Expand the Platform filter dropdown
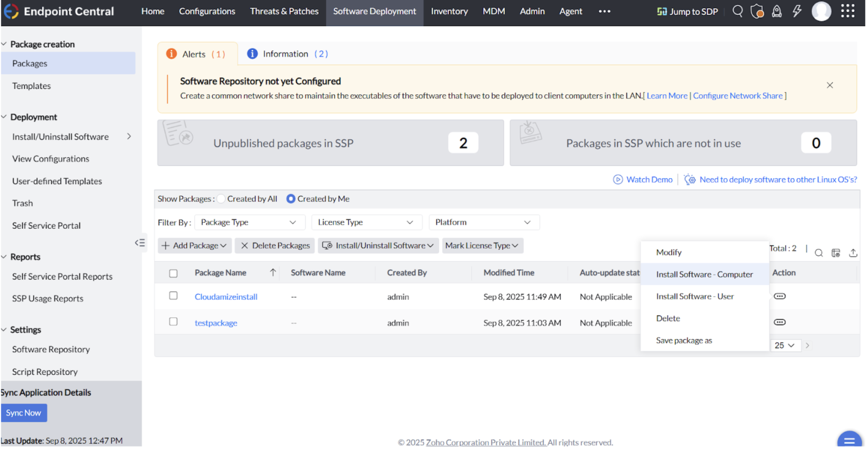This screenshot has height=450, width=868. click(483, 222)
